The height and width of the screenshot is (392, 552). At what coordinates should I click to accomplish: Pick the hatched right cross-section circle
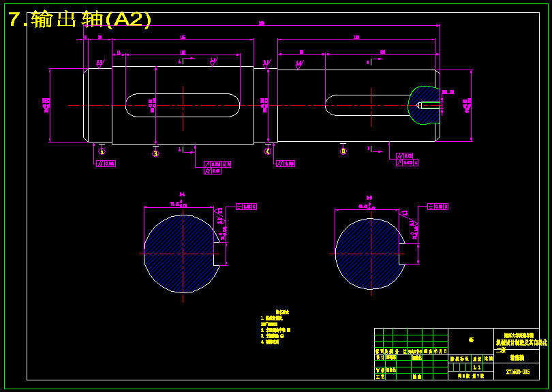370,254
